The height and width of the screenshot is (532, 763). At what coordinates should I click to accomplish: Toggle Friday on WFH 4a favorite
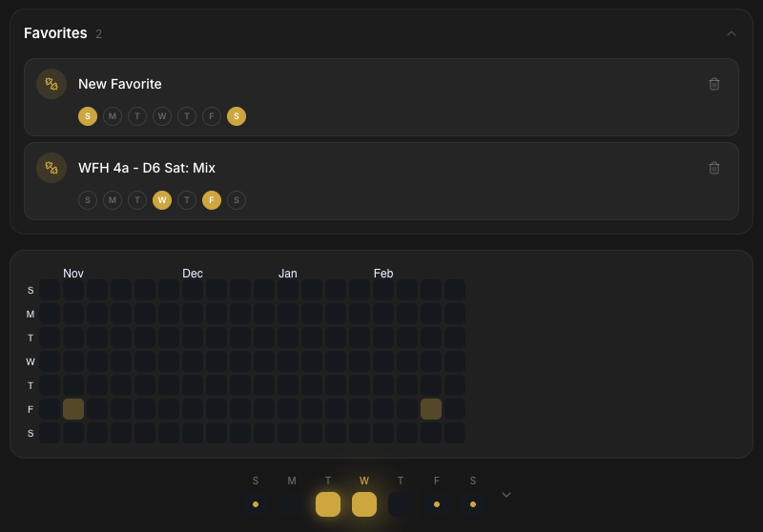click(x=212, y=200)
